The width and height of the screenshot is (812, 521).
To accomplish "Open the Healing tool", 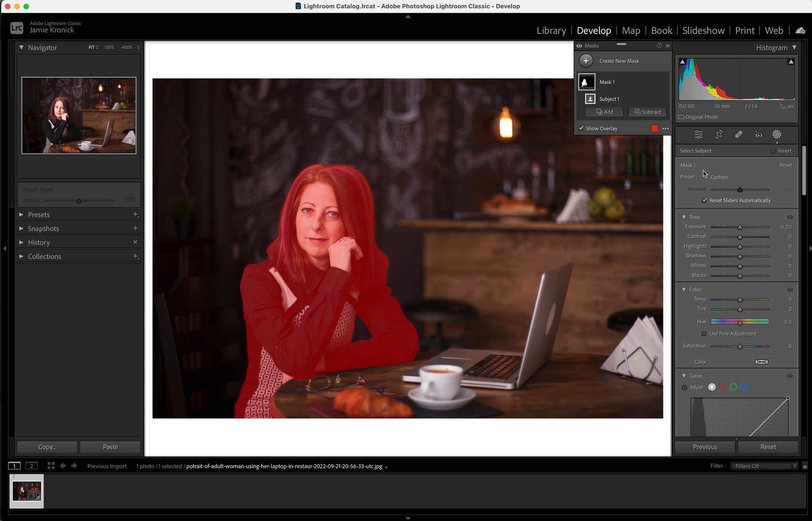I will point(739,135).
